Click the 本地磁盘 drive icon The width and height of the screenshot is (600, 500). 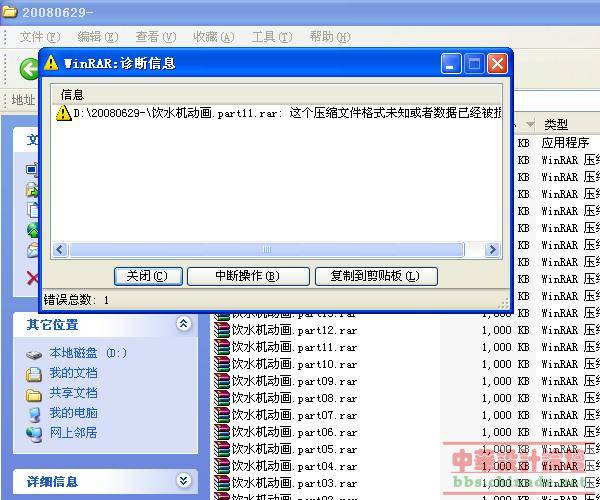(34, 354)
